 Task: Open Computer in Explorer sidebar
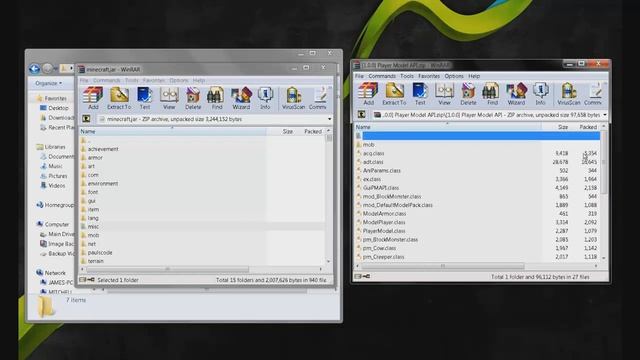(x=57, y=224)
